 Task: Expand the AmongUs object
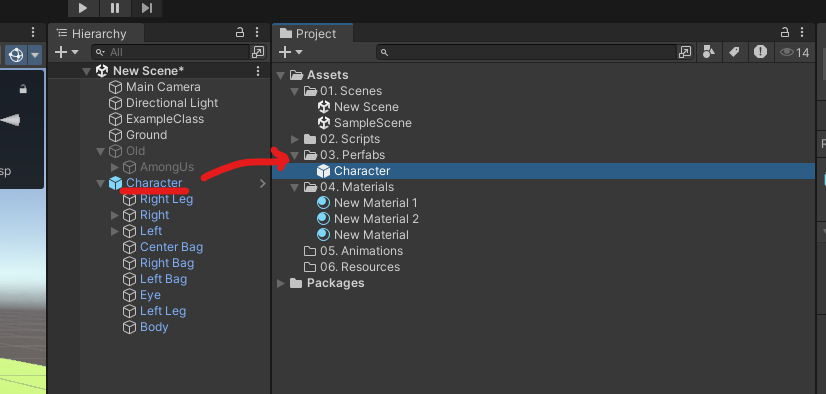115,168
